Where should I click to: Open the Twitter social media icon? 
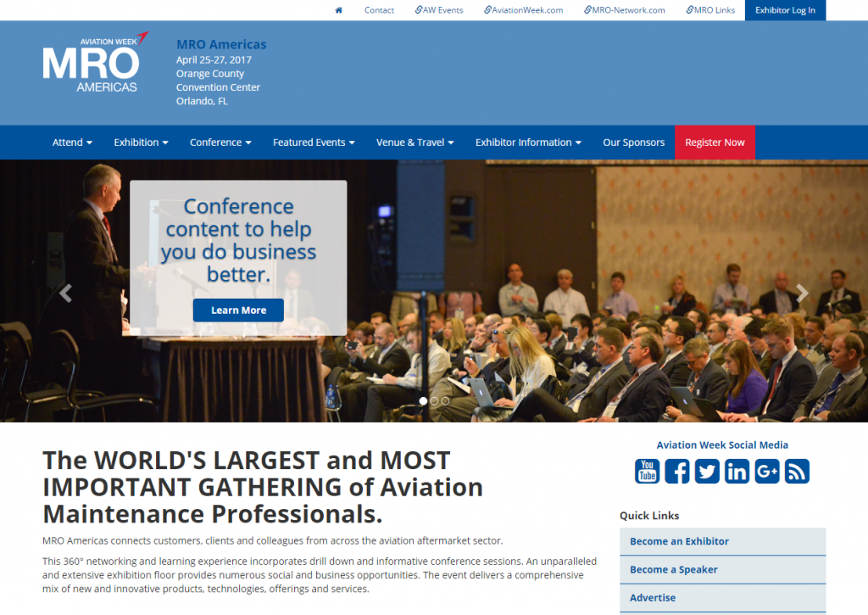point(707,472)
